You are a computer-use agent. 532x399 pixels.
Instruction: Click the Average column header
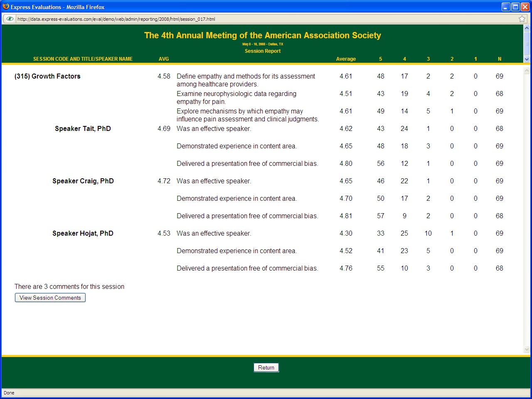[x=346, y=59]
